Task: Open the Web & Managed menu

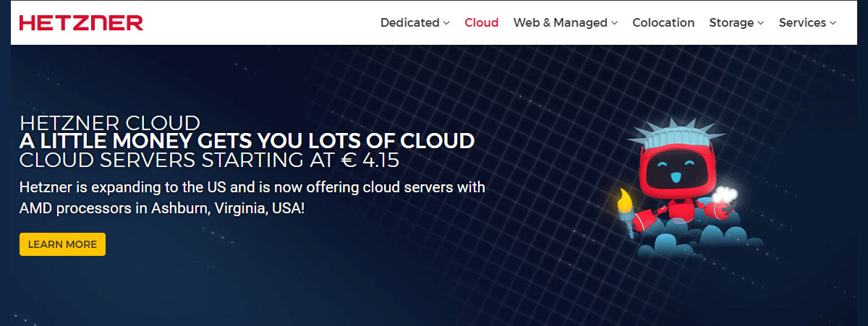Action: 566,22
